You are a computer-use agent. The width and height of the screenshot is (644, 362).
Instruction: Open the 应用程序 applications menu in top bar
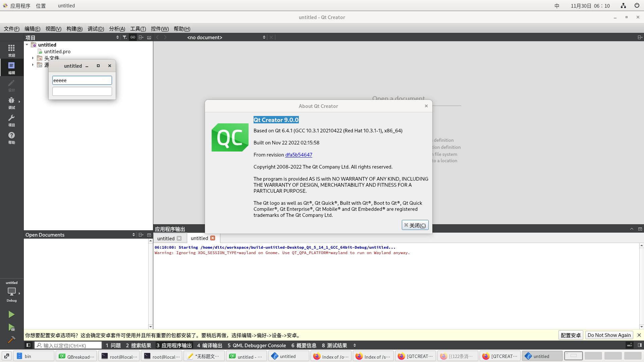(17, 6)
